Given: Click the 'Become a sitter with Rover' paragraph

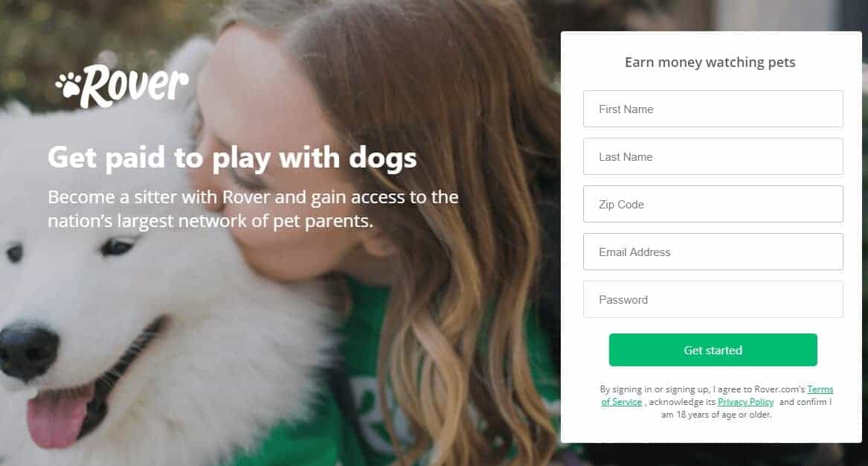Looking at the screenshot, I should coord(253,209).
